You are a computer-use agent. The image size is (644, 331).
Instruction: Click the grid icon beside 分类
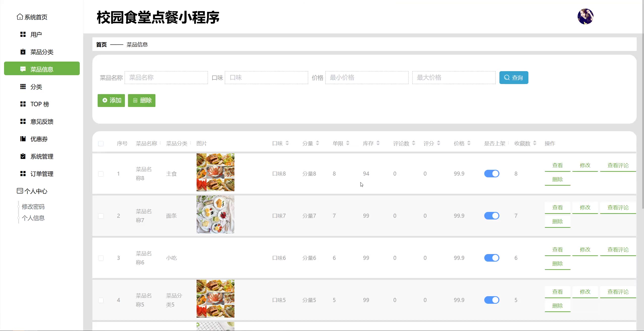23,87
